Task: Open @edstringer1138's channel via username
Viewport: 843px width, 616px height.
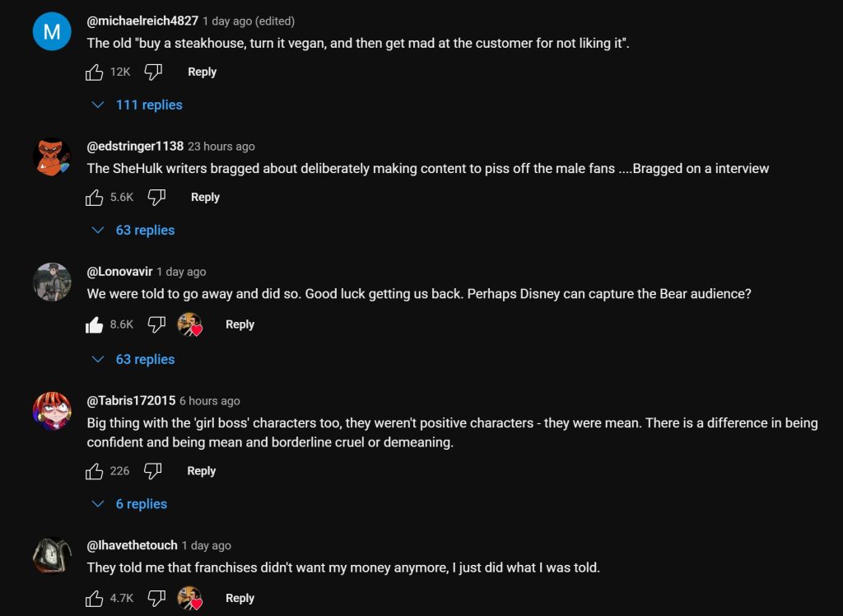Action: pyautogui.click(x=135, y=147)
